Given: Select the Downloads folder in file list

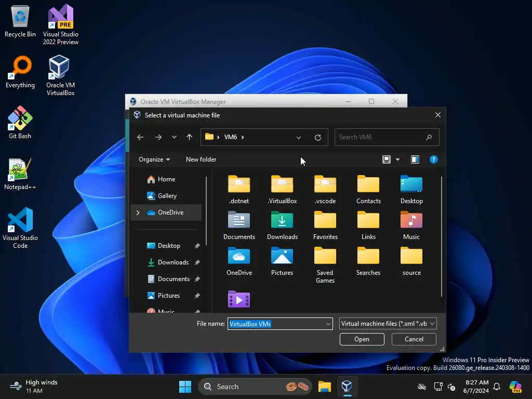Looking at the screenshot, I should [x=282, y=225].
